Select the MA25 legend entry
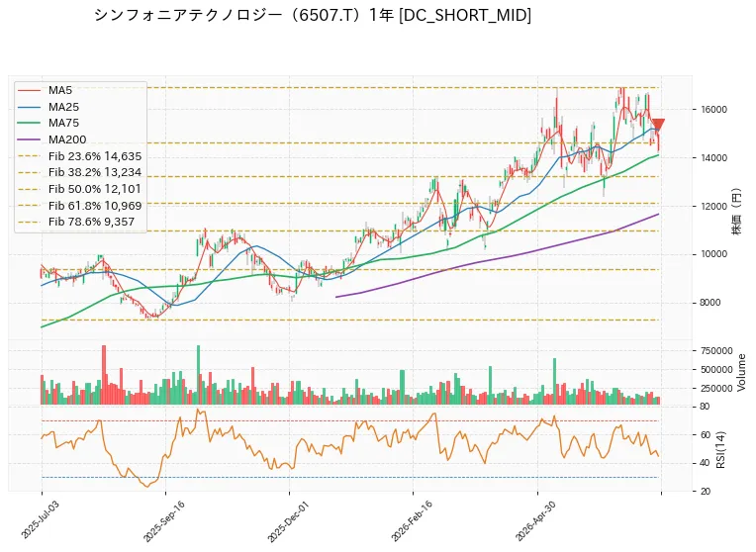The width and height of the screenshot is (756, 552). (x=48, y=107)
